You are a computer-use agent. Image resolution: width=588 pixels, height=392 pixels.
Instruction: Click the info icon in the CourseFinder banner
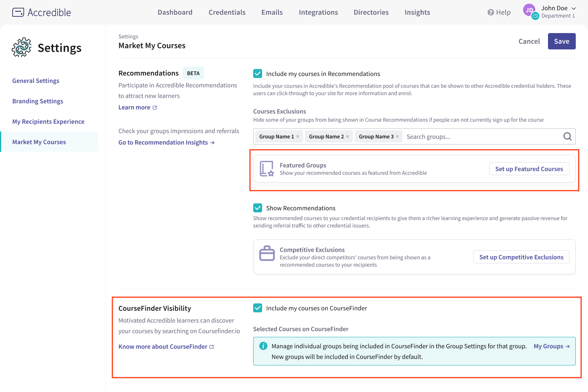[x=263, y=346]
